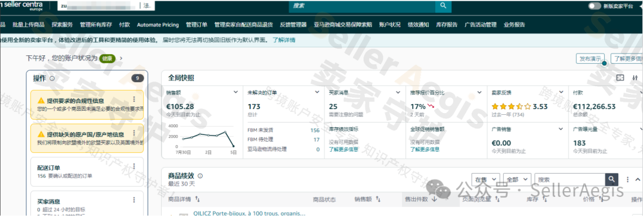Open the 管理订单 menu item
Image resolution: width=644 pixels, height=216 pixels.
coord(197,24)
